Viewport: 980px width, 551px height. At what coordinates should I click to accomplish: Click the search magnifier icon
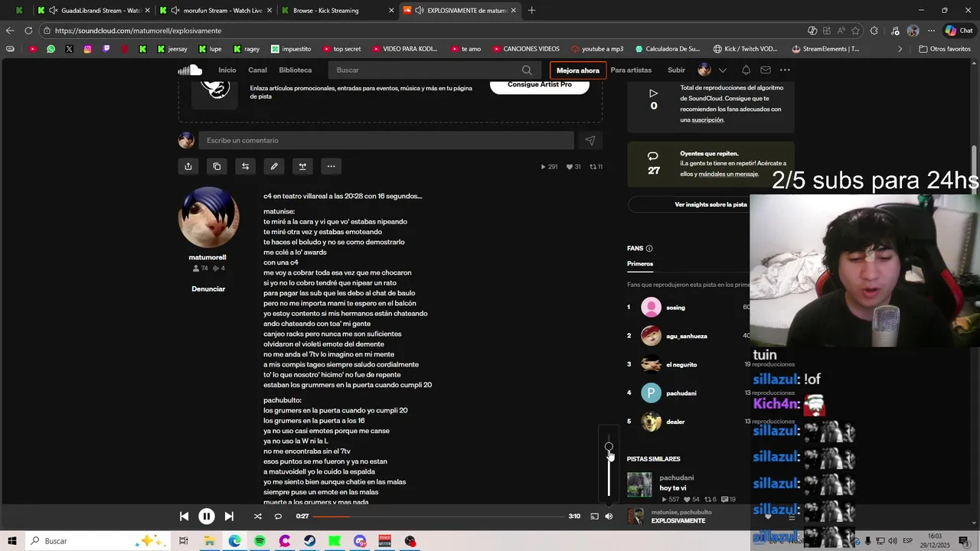click(527, 70)
